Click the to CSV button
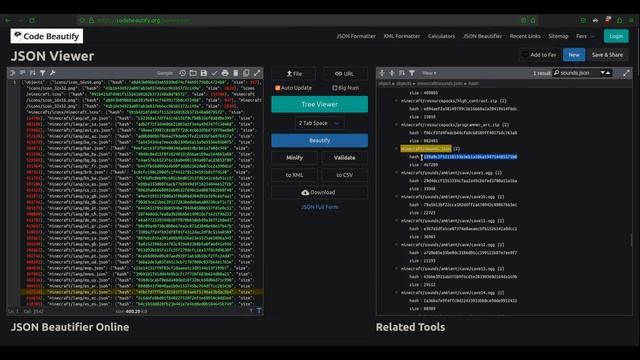640x360 pixels. (x=344, y=175)
